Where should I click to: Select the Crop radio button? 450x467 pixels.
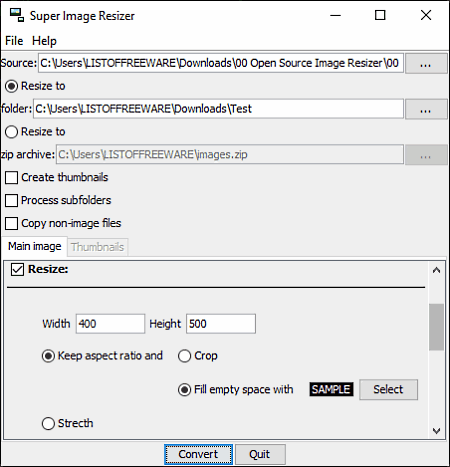pyautogui.click(x=184, y=356)
